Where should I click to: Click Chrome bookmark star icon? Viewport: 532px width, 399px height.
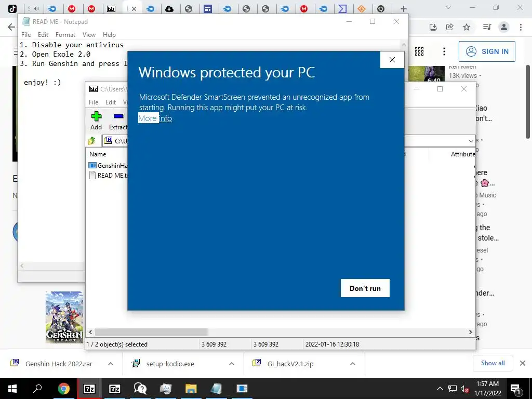(x=467, y=27)
